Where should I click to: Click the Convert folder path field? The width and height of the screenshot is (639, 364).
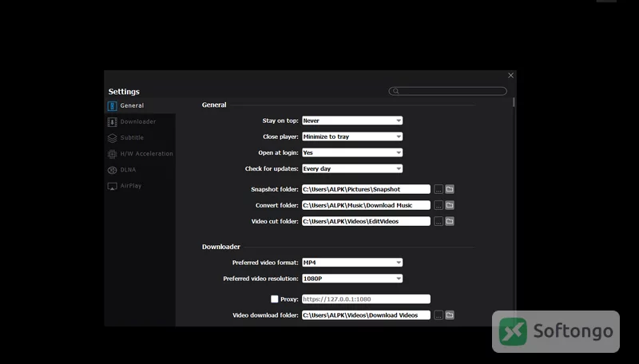pos(366,205)
